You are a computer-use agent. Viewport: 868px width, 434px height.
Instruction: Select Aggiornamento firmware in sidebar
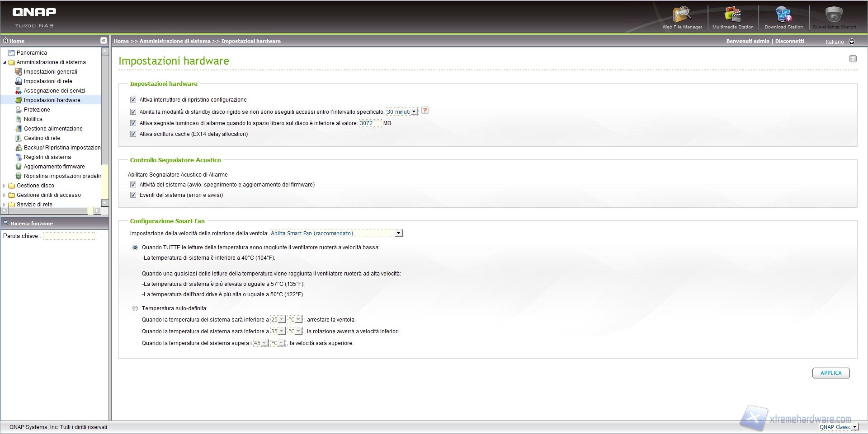tap(54, 167)
